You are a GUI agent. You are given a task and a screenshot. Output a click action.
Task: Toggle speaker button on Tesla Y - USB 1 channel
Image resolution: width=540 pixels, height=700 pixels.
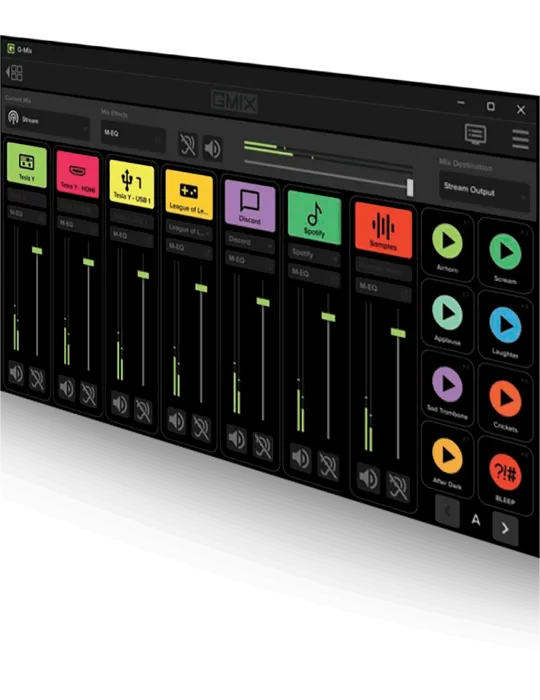click(120, 403)
